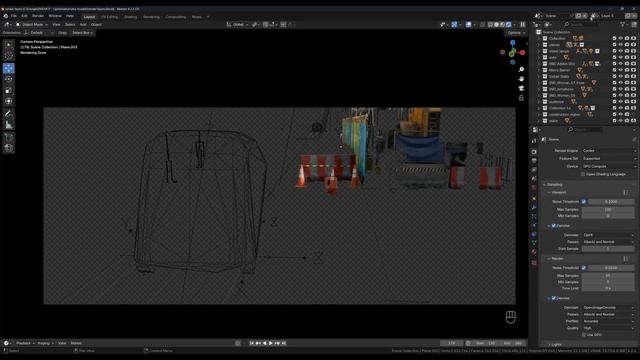Open the Add menu in viewport header
640x360 pixels.
point(83,25)
